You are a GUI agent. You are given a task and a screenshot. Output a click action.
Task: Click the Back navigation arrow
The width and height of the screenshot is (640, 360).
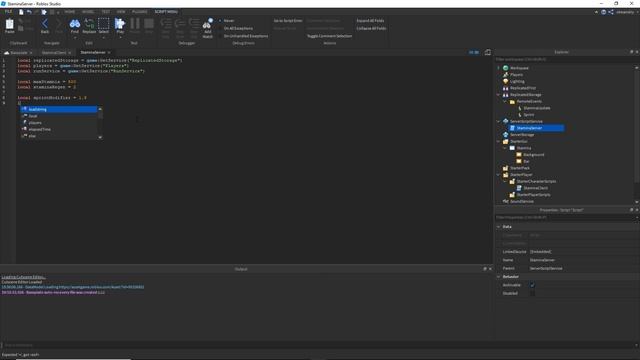coord(45,24)
